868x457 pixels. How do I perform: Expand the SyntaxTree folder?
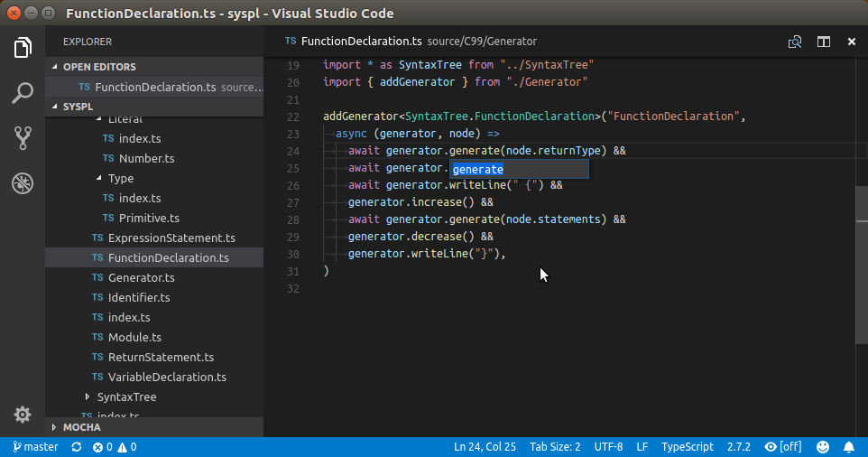(x=126, y=397)
